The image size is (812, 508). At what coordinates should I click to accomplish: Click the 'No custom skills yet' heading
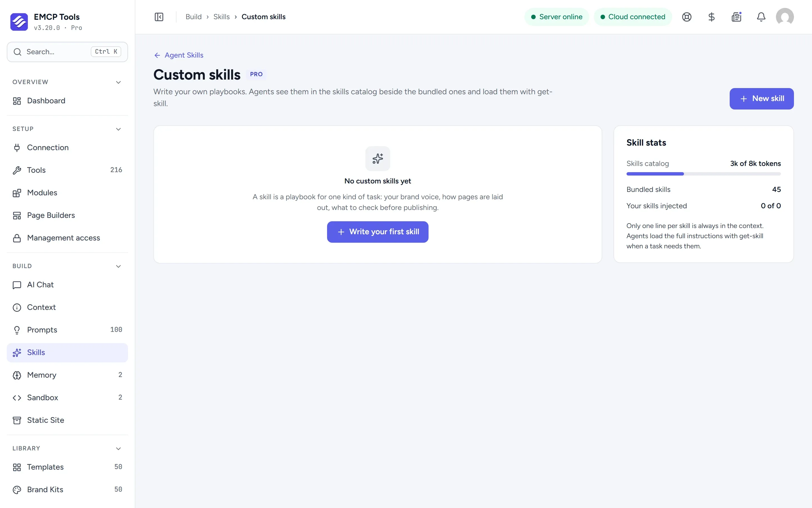tap(378, 181)
